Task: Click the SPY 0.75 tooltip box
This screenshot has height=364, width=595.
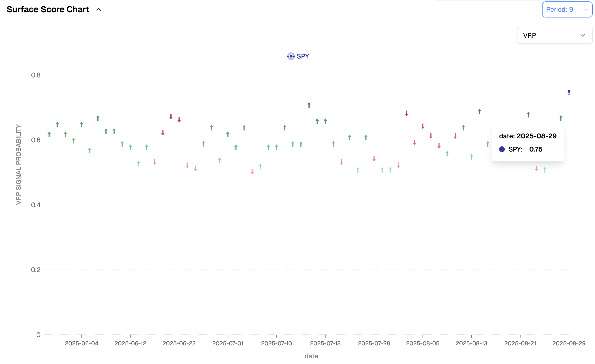Action: pyautogui.click(x=528, y=143)
